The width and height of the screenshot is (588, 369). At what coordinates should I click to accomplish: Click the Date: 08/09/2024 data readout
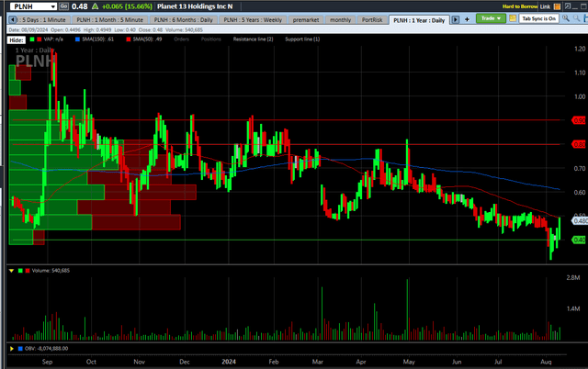click(x=28, y=30)
